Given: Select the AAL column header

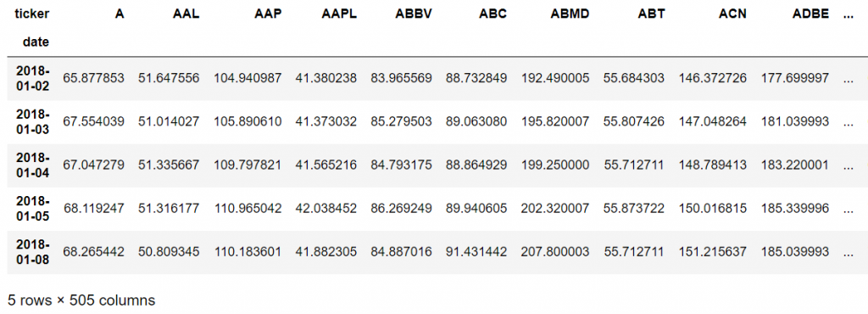Looking at the screenshot, I should click(x=186, y=14).
